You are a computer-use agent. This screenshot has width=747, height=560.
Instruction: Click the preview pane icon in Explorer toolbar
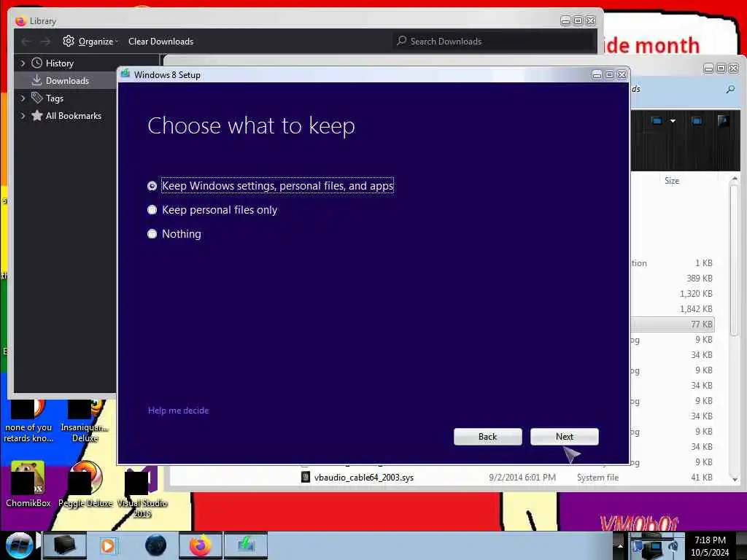click(697, 121)
